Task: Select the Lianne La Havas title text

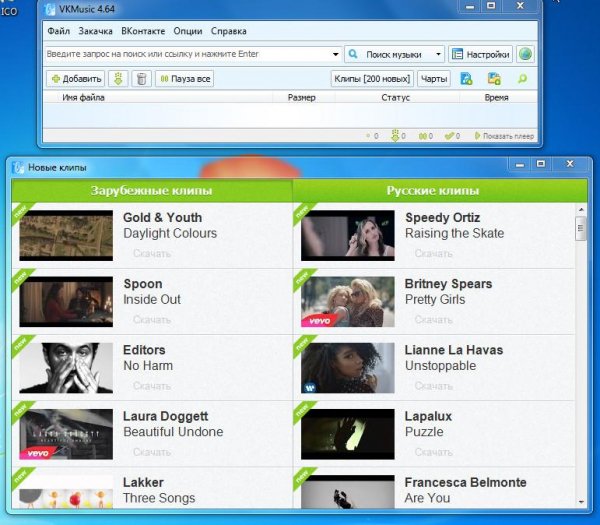Action: [454, 350]
